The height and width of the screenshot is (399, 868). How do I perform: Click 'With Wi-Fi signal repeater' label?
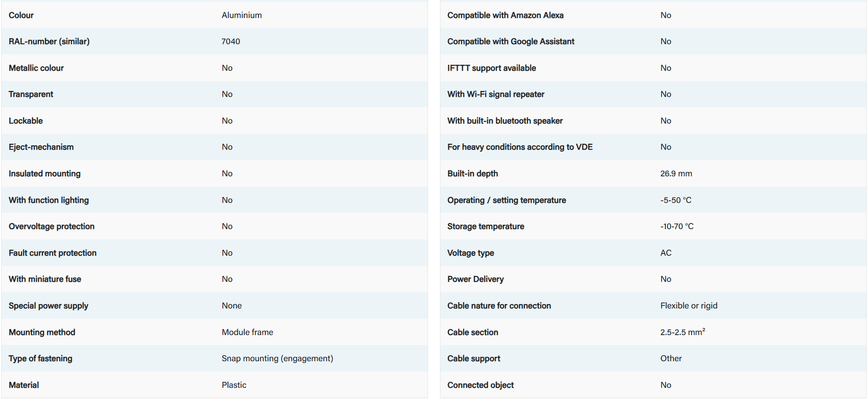click(495, 94)
